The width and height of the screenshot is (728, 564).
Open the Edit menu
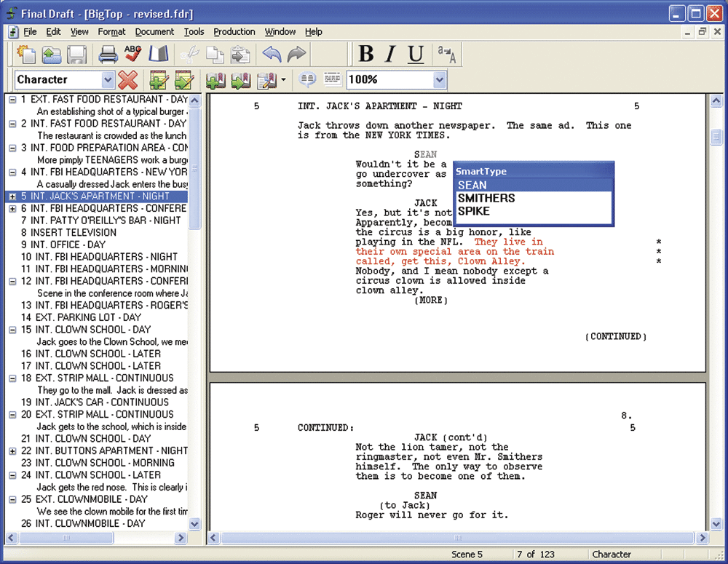click(53, 31)
